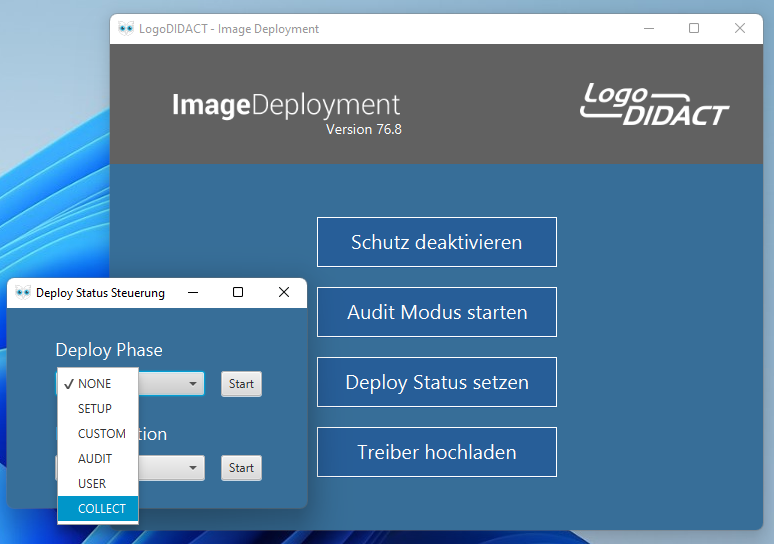Open the second combo box arrow
The height and width of the screenshot is (544, 774).
point(193,467)
